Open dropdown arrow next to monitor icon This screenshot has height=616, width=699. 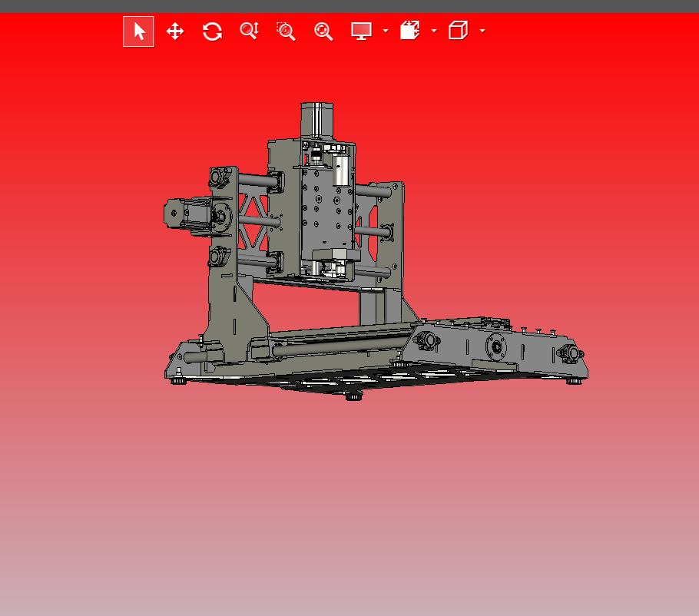(x=386, y=31)
